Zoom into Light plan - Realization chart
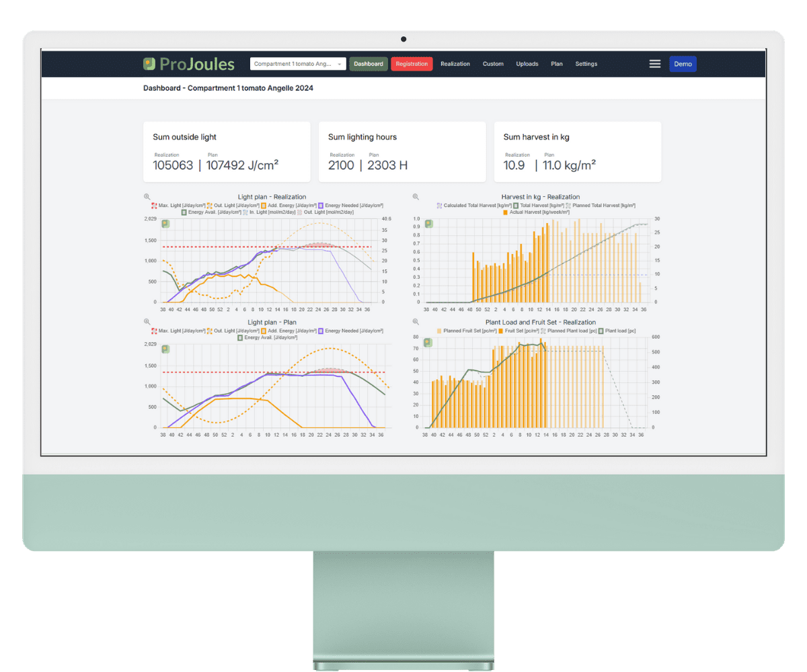807x672 pixels. pyautogui.click(x=147, y=197)
